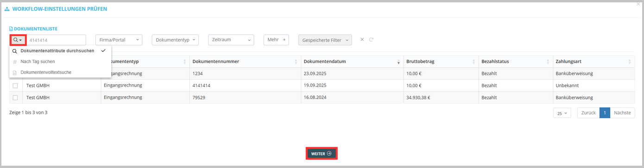The image size is (644, 168).
Task: Select Dokumentenvolltextsuche menu option
Action: pyautogui.click(x=60, y=72)
